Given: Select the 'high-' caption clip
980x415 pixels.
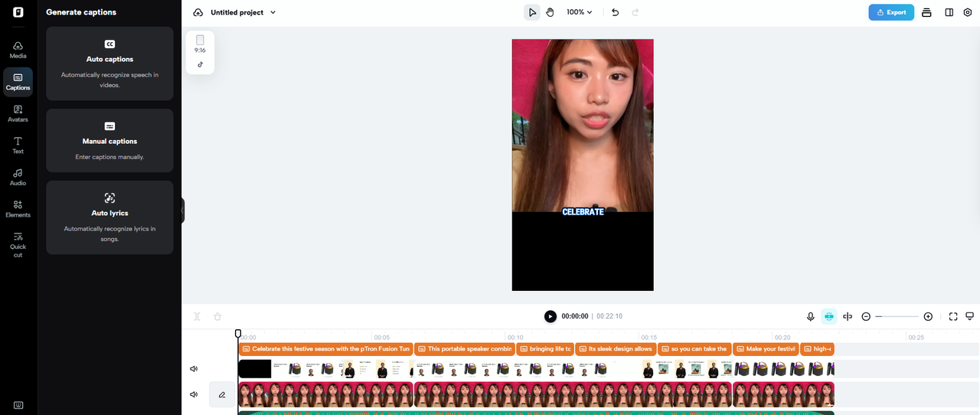Looking at the screenshot, I should 817,349.
